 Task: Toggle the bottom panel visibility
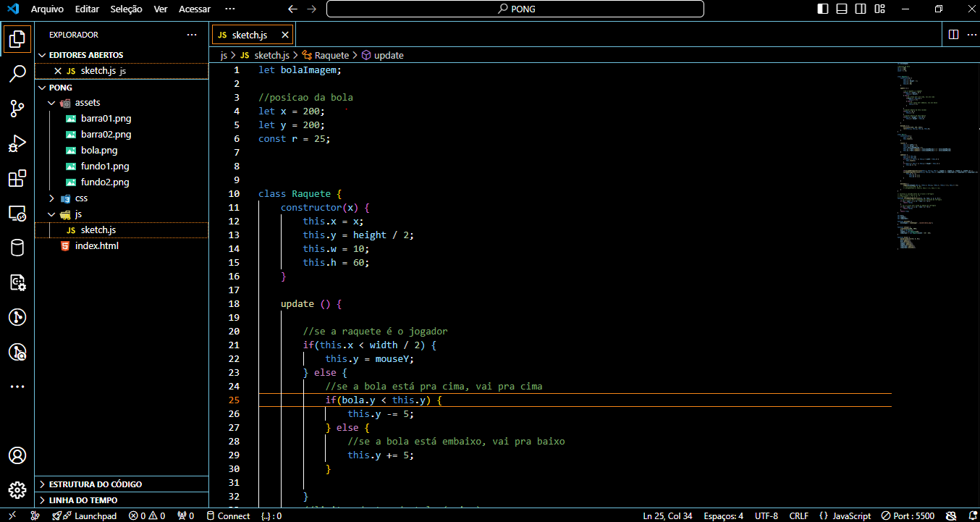tap(842, 9)
